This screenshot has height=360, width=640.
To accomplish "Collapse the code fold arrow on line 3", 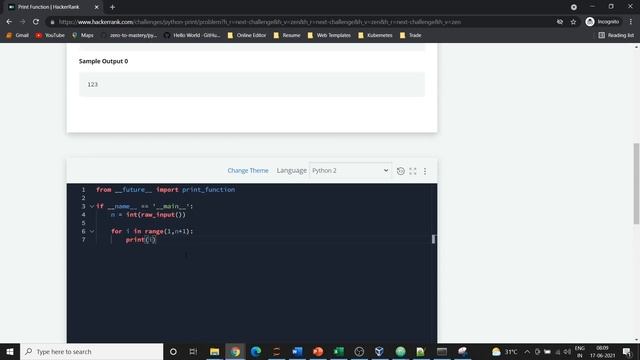I will (92, 206).
